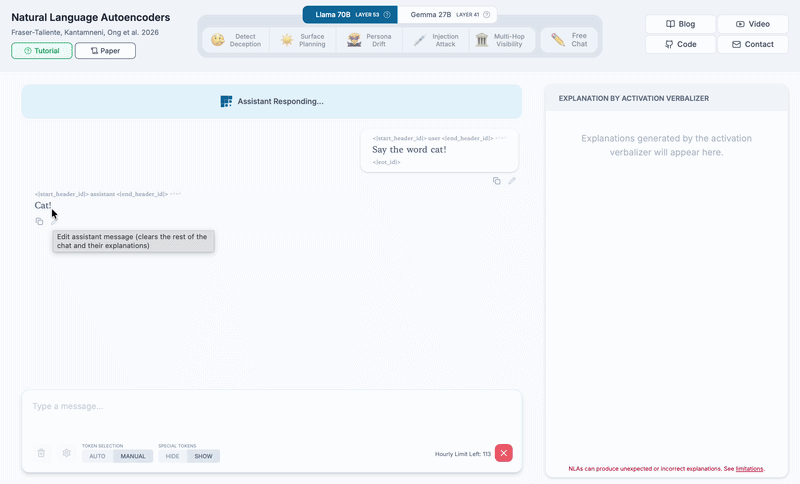Open the Tutorial button
800x484 pixels.
[x=42, y=50]
